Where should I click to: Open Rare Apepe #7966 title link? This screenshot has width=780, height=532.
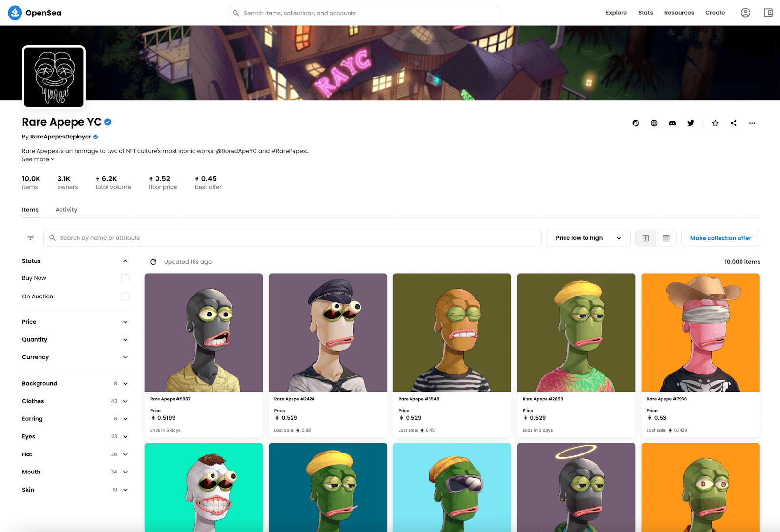[x=667, y=399]
